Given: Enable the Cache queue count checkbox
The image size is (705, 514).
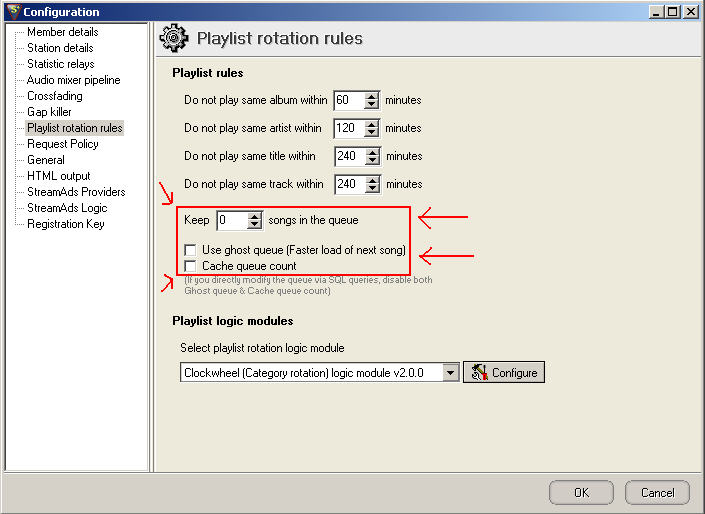Looking at the screenshot, I should [x=190, y=266].
